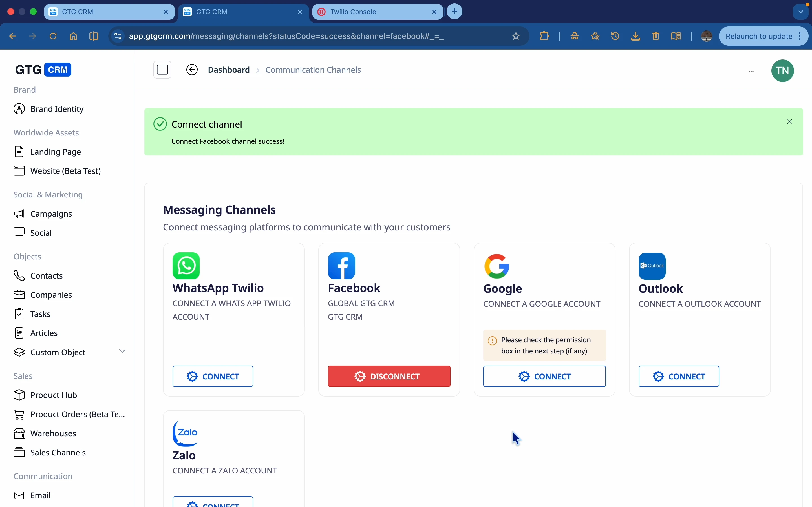Click the Warehouses icon in the sidebar
The width and height of the screenshot is (812, 507).
tap(19, 433)
